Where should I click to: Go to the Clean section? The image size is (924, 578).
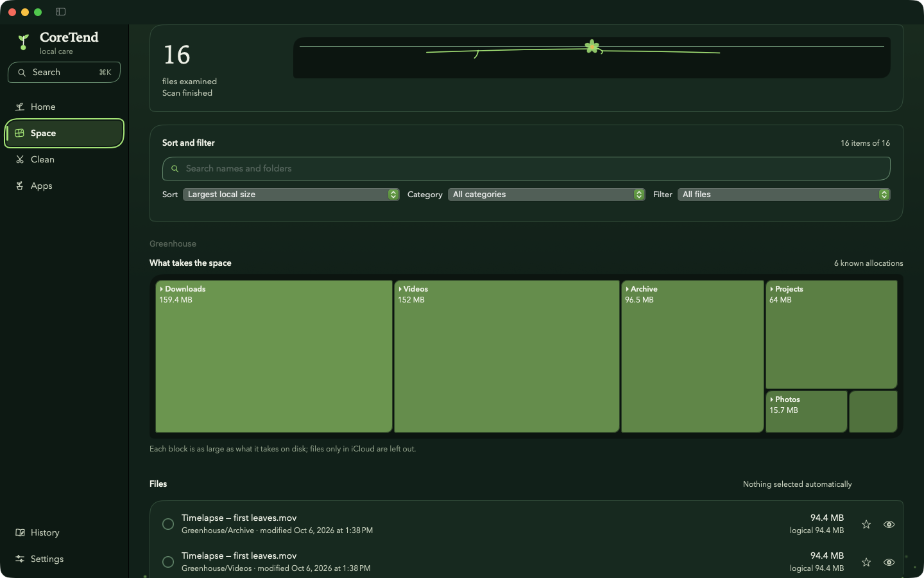[x=64, y=159]
